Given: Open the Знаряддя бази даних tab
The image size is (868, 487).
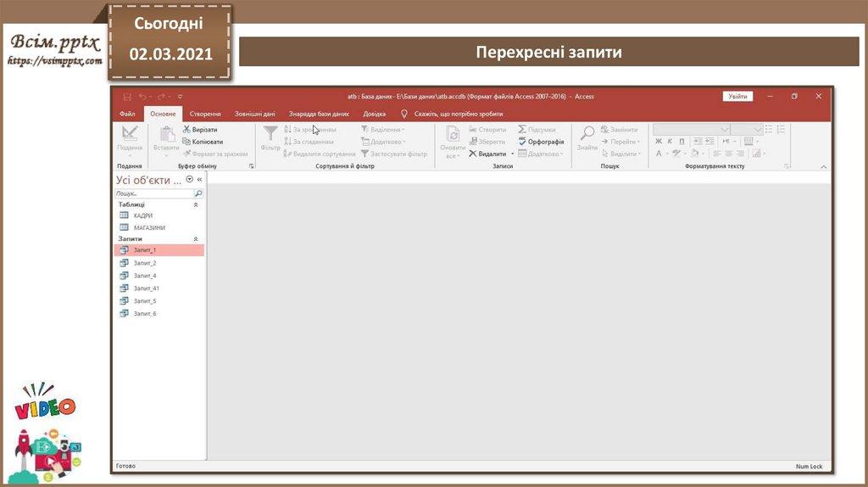Looking at the screenshot, I should [319, 114].
